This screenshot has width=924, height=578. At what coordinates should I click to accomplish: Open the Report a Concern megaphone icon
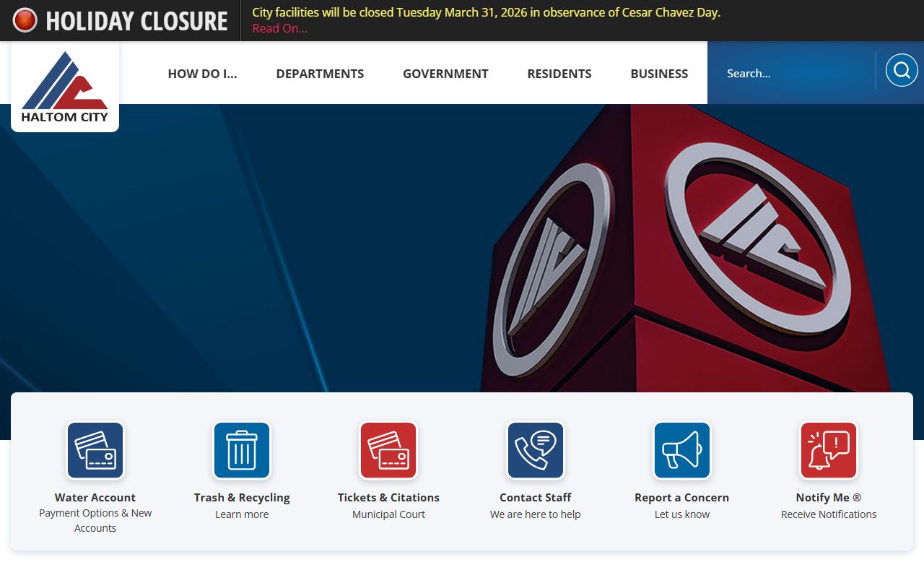(x=681, y=451)
